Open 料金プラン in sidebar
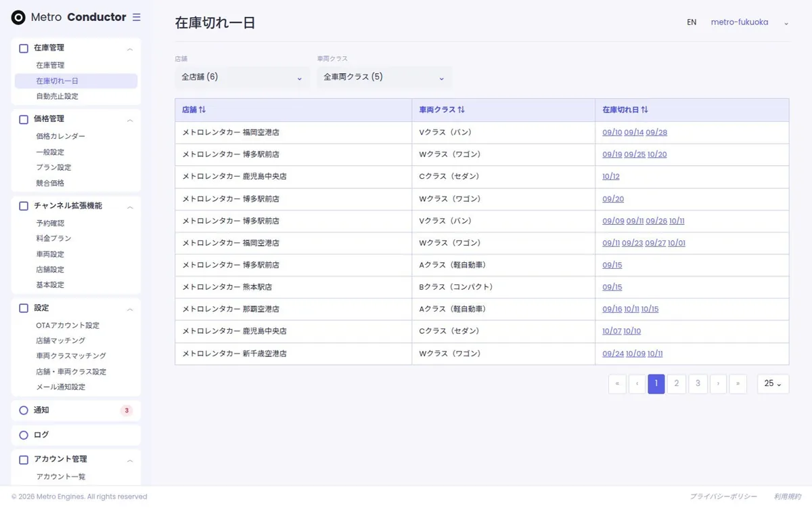This screenshot has height=508, width=812. click(53, 239)
